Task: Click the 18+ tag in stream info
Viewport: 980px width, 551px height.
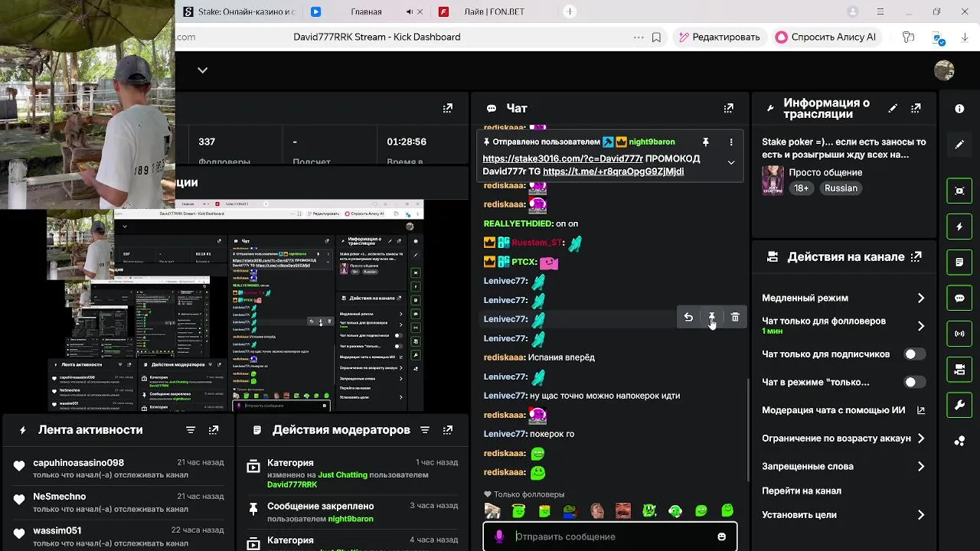Action: [801, 188]
